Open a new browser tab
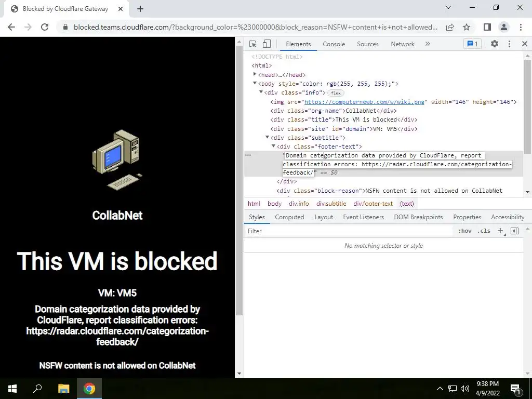The image size is (532, 399). coord(140,9)
